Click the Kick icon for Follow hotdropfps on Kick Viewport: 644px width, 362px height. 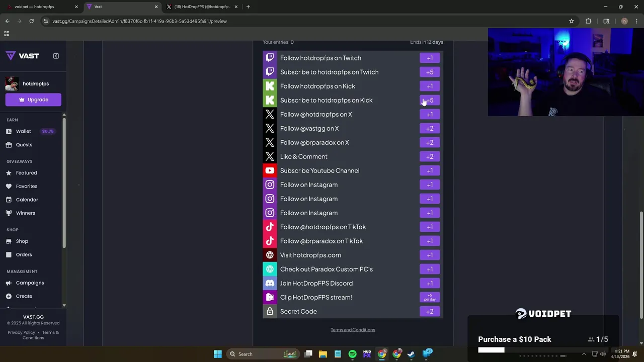coord(270,86)
